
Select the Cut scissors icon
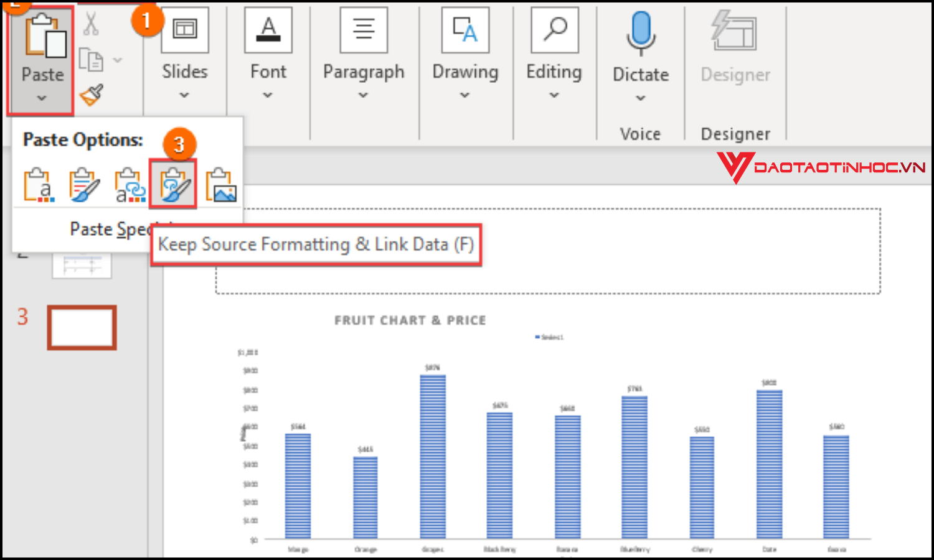(x=91, y=23)
